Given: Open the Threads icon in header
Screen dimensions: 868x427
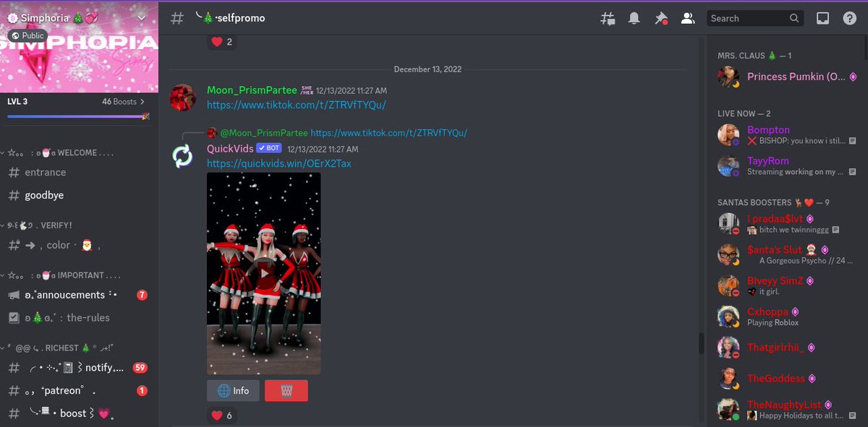Looking at the screenshot, I should (608, 19).
